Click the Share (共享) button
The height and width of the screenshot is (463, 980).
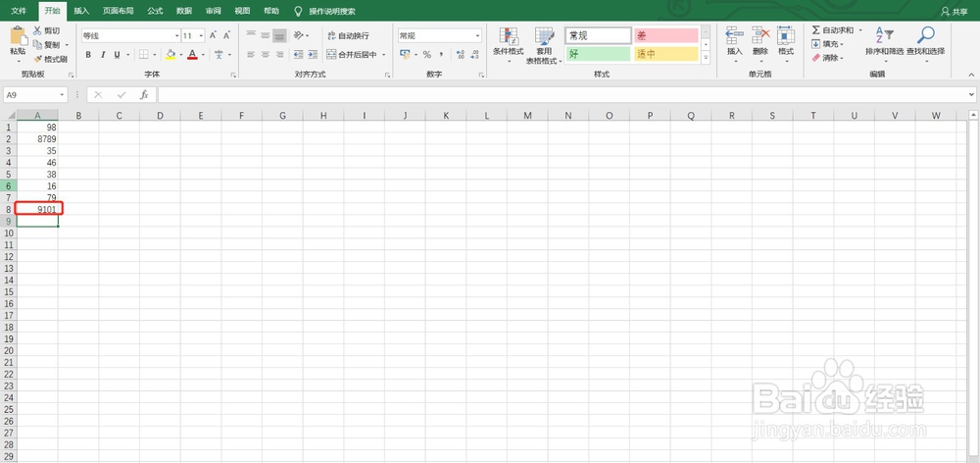954,11
